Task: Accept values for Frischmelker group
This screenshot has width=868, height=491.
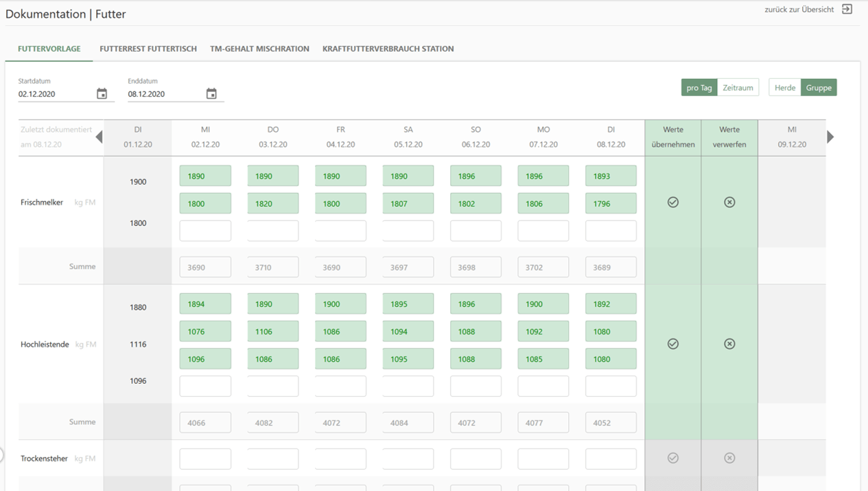Action: [x=672, y=202]
